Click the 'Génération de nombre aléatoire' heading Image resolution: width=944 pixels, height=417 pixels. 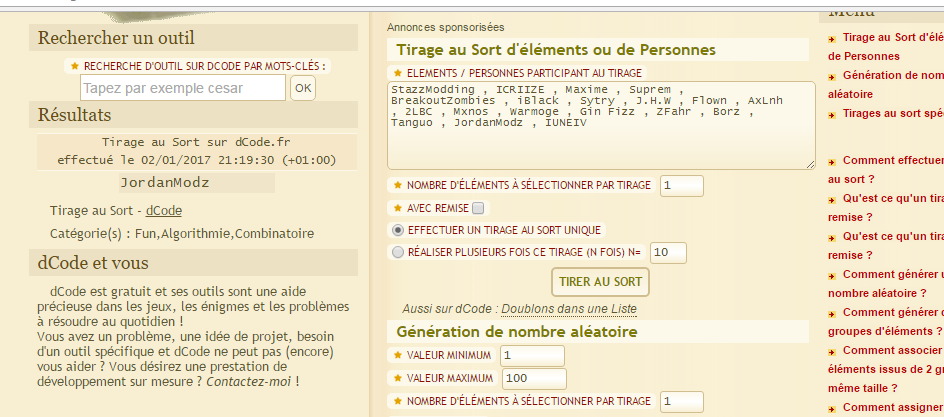point(517,332)
